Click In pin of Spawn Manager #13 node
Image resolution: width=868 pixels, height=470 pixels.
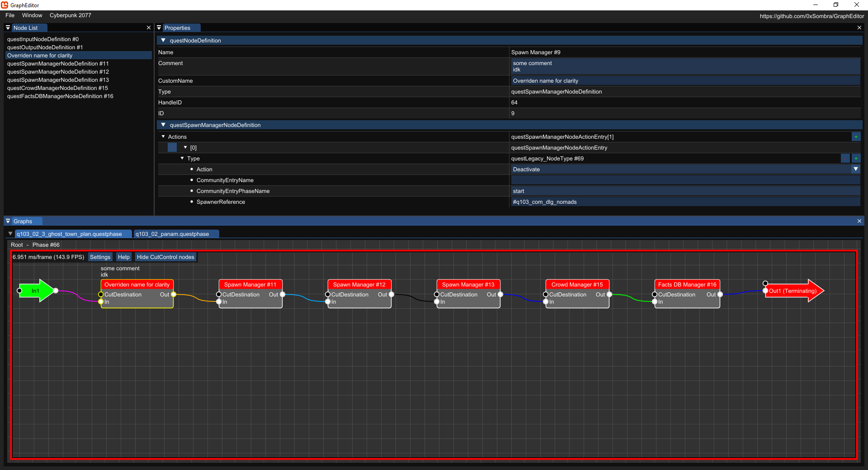click(437, 301)
